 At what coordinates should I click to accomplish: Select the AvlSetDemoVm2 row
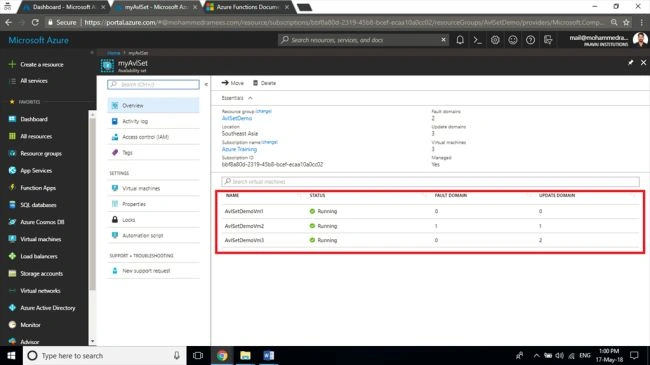click(430, 226)
